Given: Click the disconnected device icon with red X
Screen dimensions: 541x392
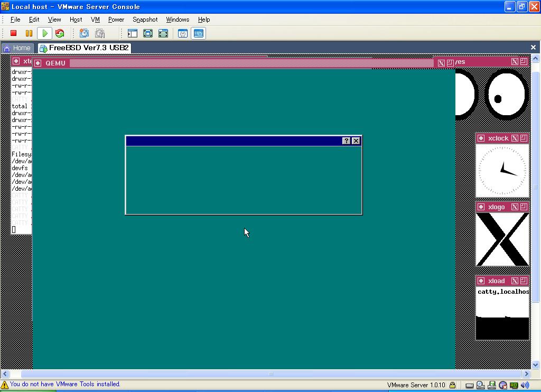Looking at the screenshot, I should point(503,385).
